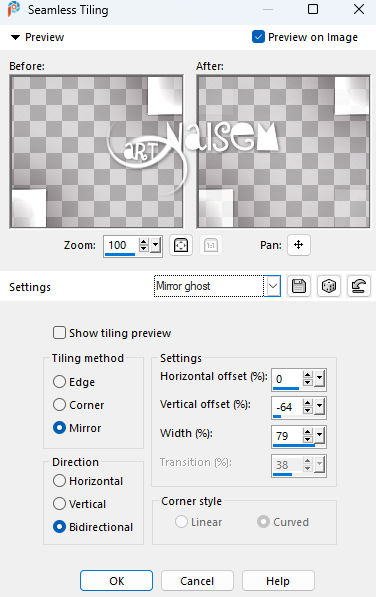Enable Show tiling preview checkbox
Viewport: 376px width, 597px height.
(x=59, y=333)
